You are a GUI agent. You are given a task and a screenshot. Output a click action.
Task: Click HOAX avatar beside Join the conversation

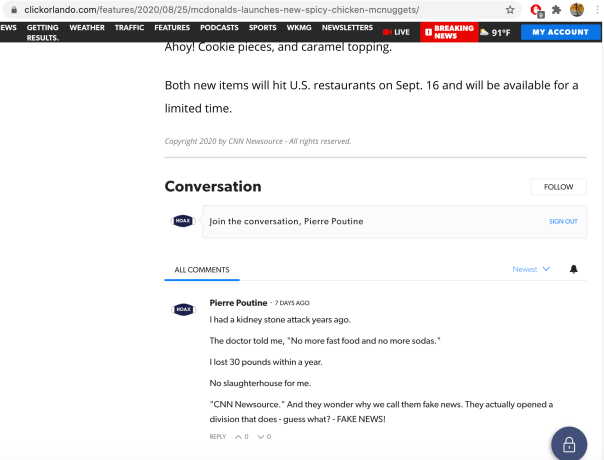pos(183,221)
